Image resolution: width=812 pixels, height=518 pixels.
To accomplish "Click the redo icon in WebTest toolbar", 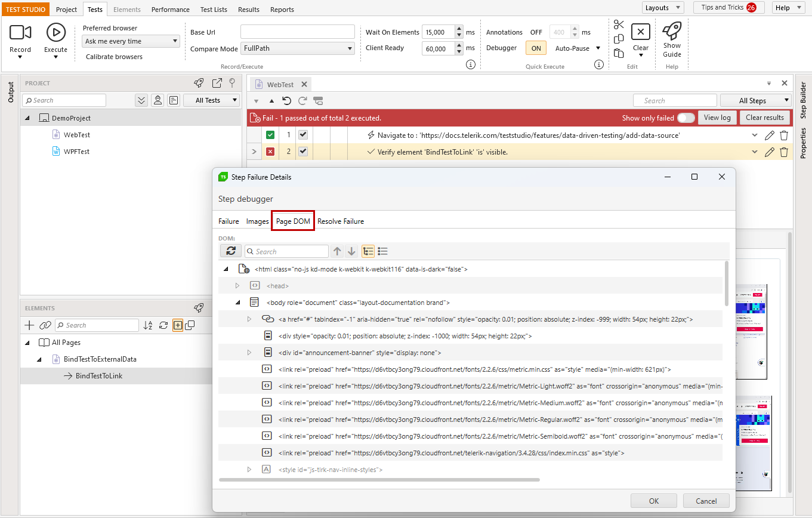I will (302, 101).
